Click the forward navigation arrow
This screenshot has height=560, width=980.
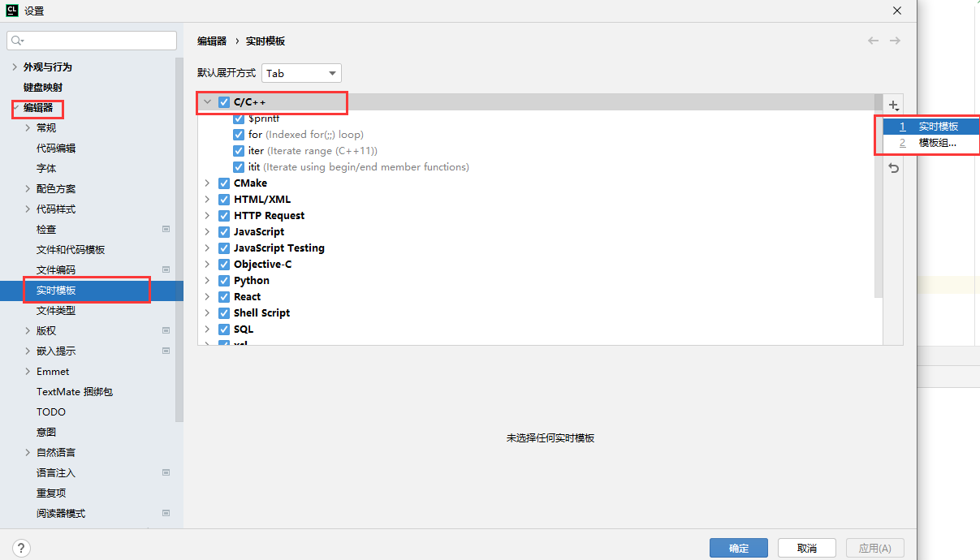895,41
